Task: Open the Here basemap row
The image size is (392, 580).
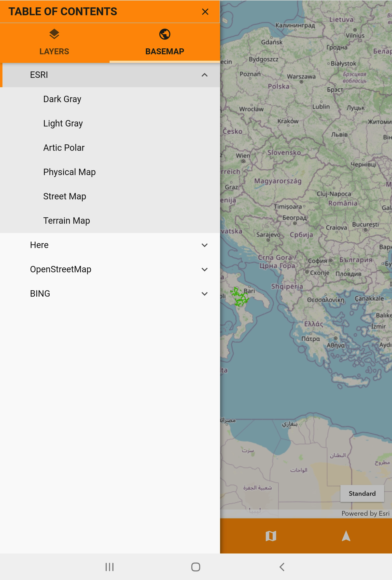Action: [110, 245]
